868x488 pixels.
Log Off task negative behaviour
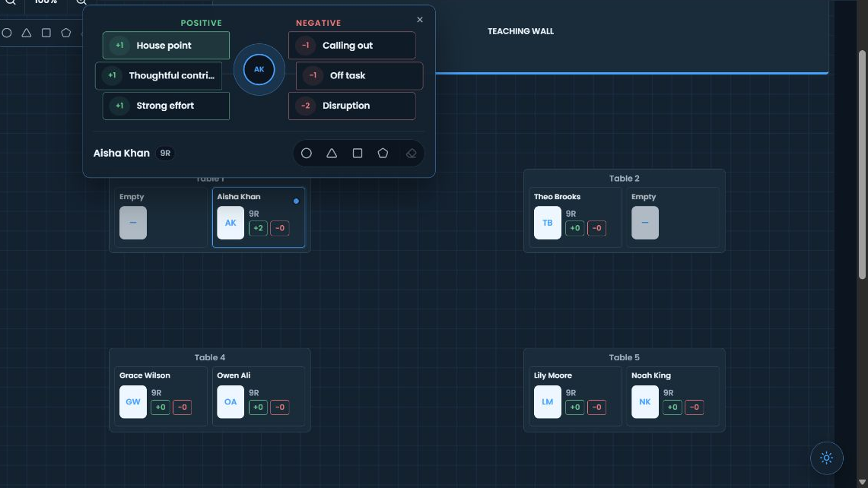point(359,76)
